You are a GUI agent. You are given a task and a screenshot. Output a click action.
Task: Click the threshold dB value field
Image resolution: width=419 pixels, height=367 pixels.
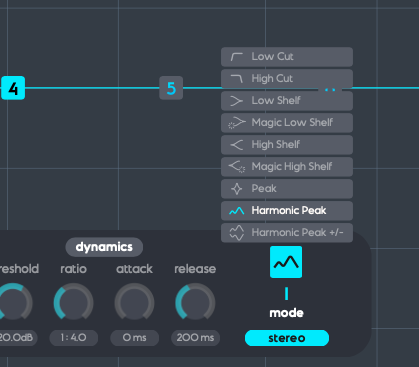click(x=18, y=338)
